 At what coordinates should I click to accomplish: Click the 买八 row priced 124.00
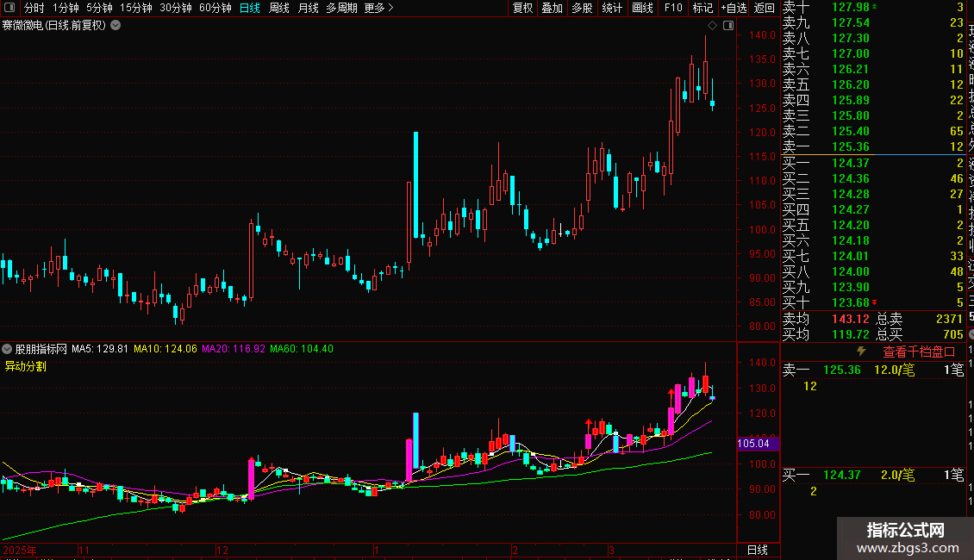[873, 271]
